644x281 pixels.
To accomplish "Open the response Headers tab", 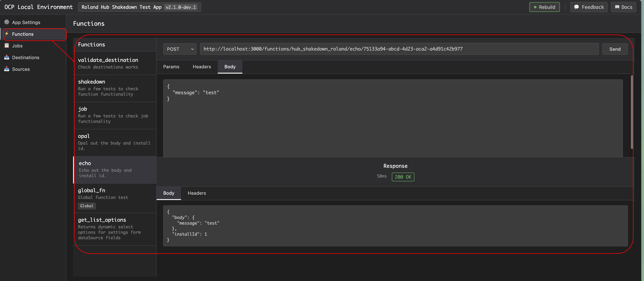I will pos(196,193).
